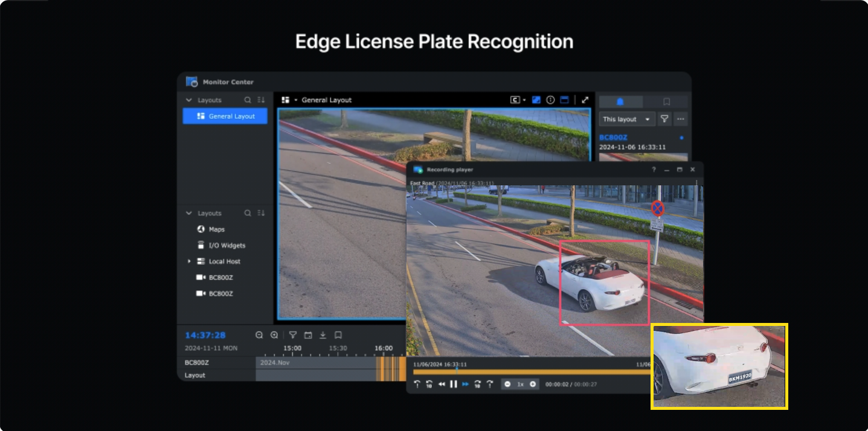868x431 pixels.
Task: Collapse the Layouts section containing General Layout
Action: click(189, 100)
